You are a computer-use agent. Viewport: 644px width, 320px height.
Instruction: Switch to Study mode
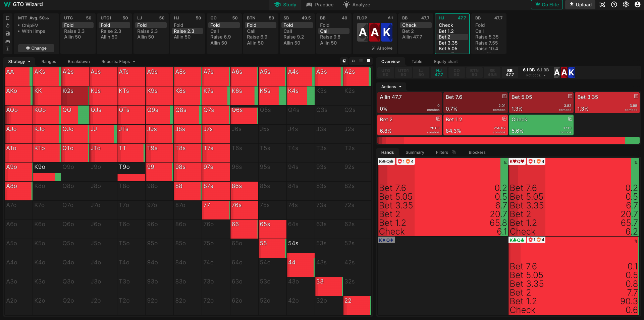[285, 5]
